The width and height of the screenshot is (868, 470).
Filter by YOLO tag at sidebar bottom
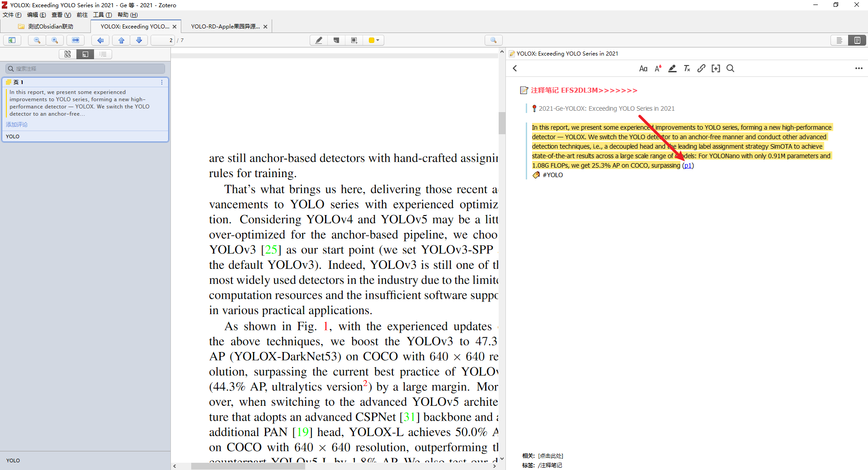click(13, 461)
